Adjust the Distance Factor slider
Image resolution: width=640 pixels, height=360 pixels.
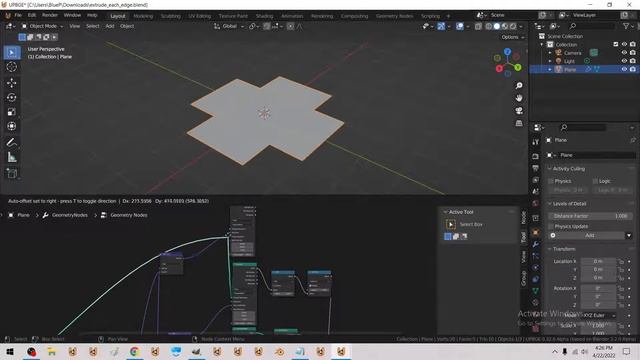[590, 216]
